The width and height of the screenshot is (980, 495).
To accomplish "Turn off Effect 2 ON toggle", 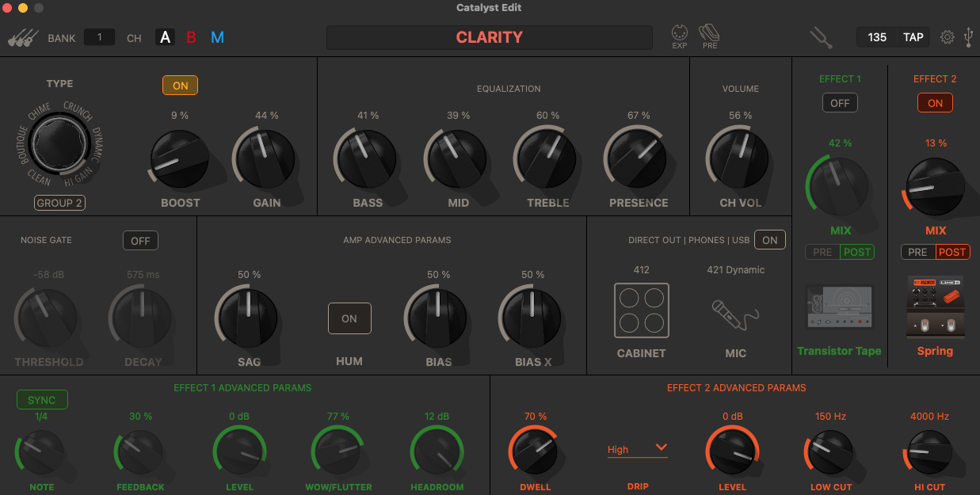I will [x=935, y=103].
